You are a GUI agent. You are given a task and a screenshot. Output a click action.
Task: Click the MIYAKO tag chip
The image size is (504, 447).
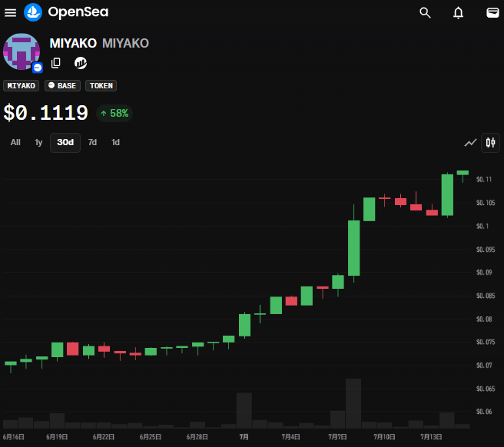tap(22, 86)
